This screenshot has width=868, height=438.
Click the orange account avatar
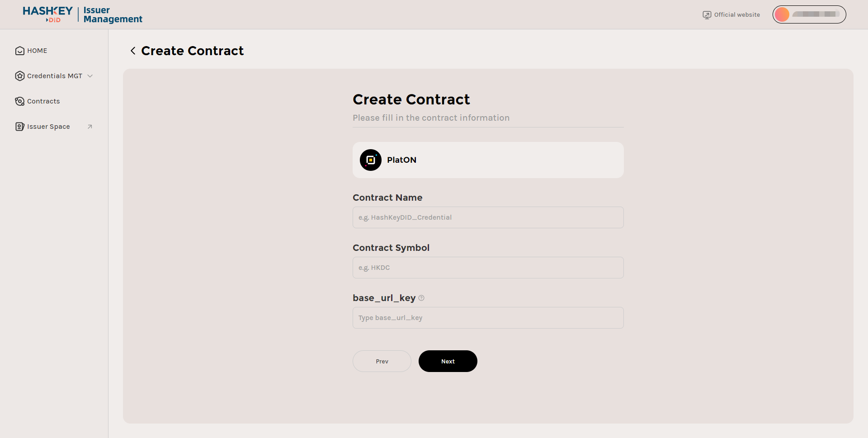coord(782,14)
